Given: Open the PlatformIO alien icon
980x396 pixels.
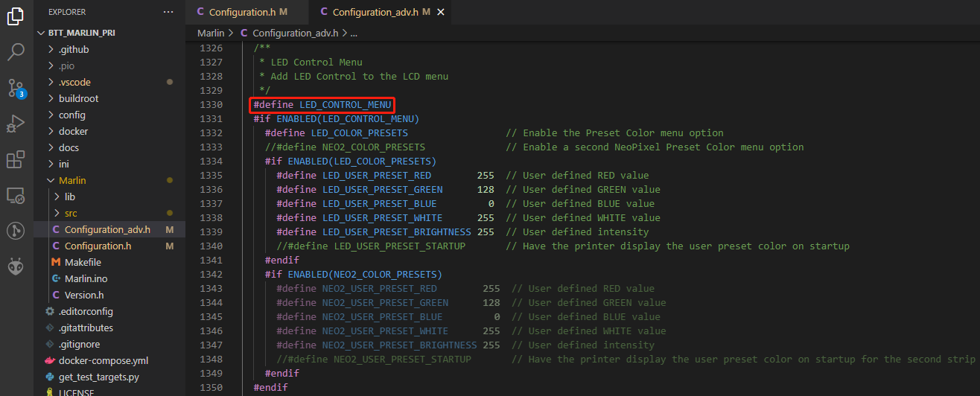Looking at the screenshot, I should point(16,266).
